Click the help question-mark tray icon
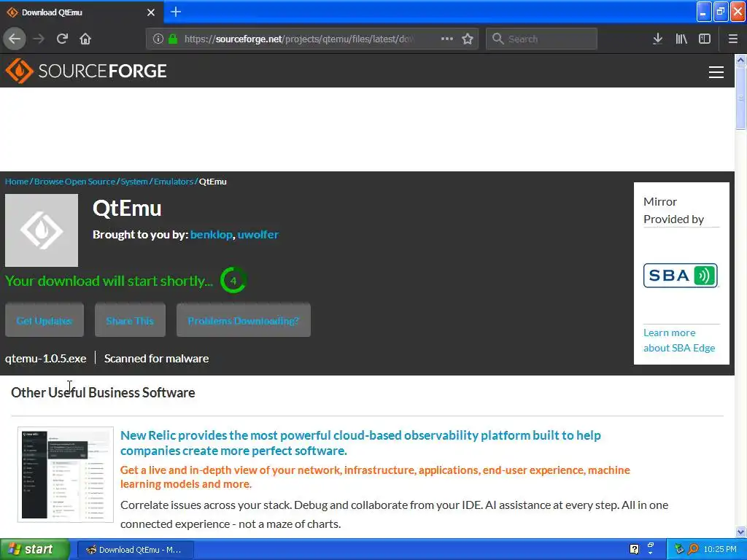The width and height of the screenshot is (747, 560). pyautogui.click(x=634, y=549)
